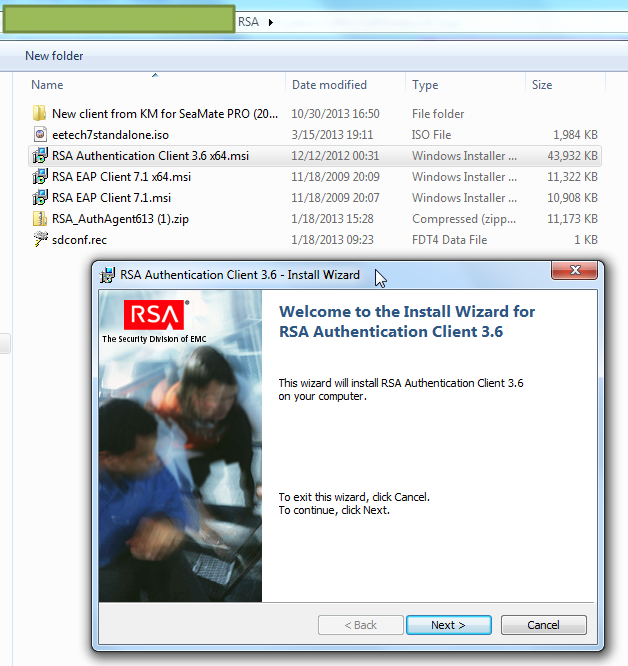The width and height of the screenshot is (628, 666).
Task: Click the date 1/18/2013 09:23
Action: 332,240
